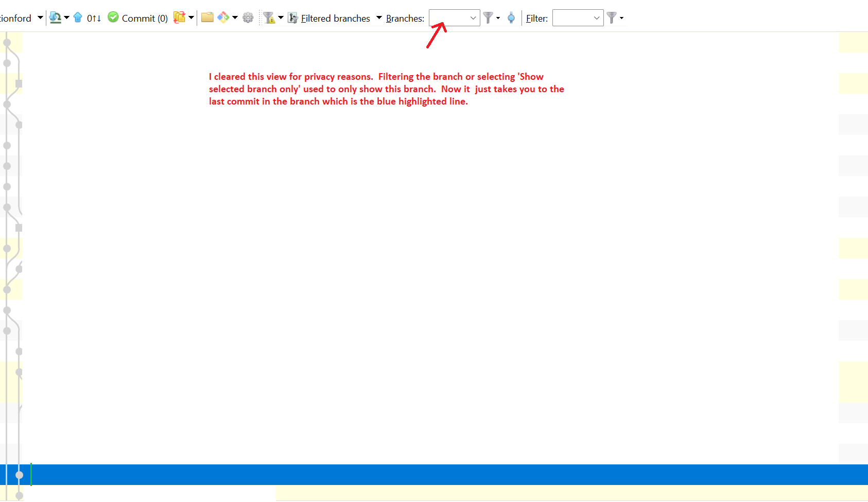
Task: Select the Pull icon on the toolbar
Action: (x=55, y=18)
